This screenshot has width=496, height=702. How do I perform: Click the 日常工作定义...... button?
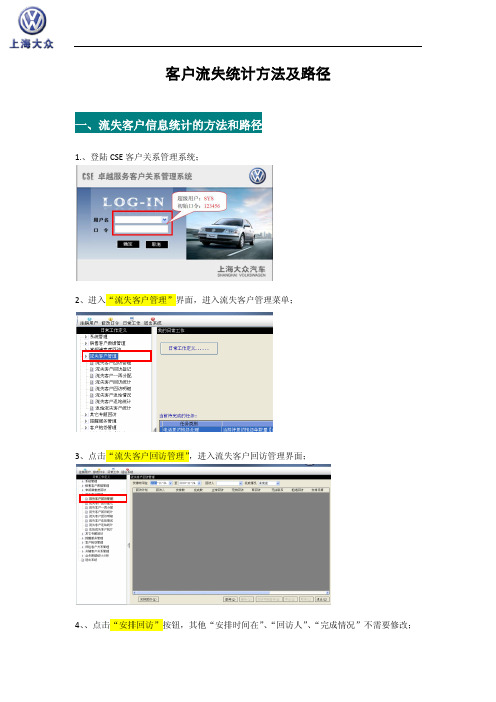(189, 348)
